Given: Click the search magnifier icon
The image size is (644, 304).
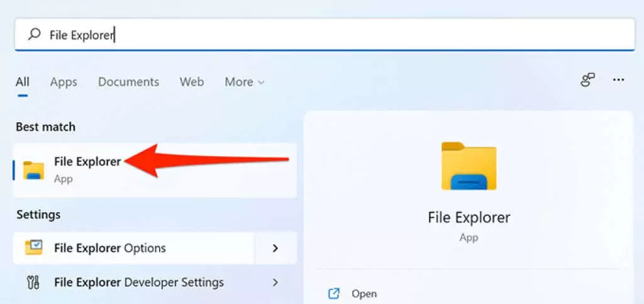Looking at the screenshot, I should click(x=34, y=34).
